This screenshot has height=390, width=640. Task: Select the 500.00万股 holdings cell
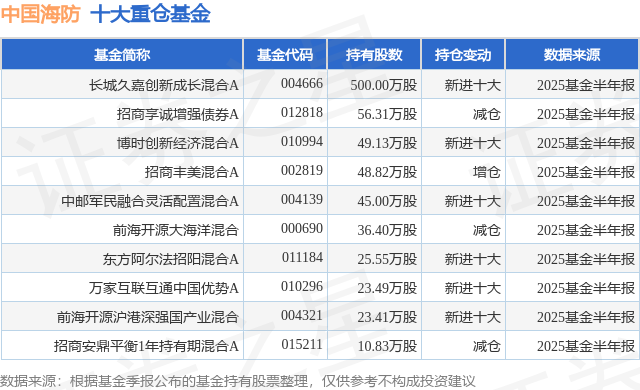click(x=384, y=85)
